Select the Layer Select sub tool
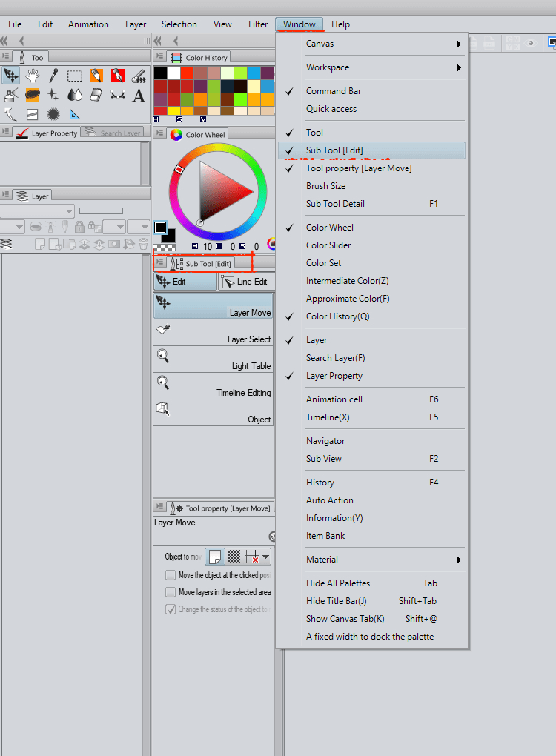The height and width of the screenshot is (756, 556). point(214,333)
